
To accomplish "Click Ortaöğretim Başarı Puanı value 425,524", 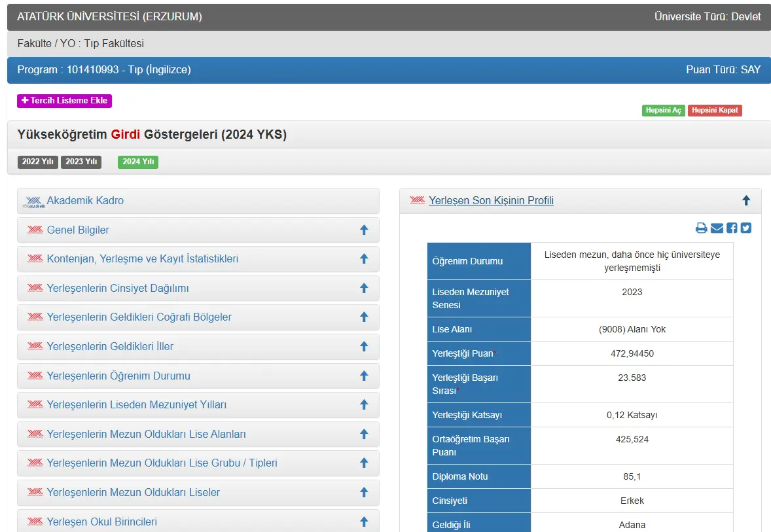I will pyautogui.click(x=632, y=440).
